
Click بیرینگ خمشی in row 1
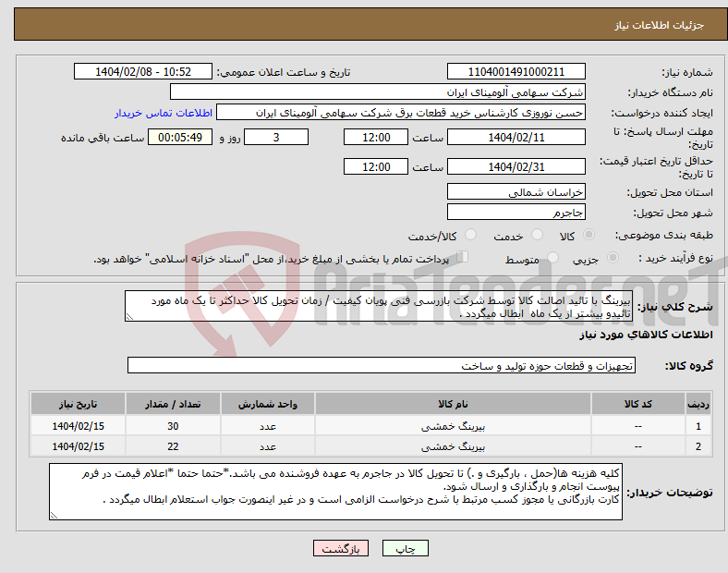coord(453,426)
